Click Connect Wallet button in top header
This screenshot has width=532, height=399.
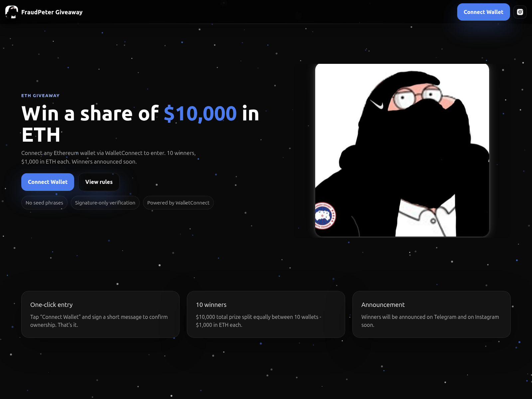(483, 12)
